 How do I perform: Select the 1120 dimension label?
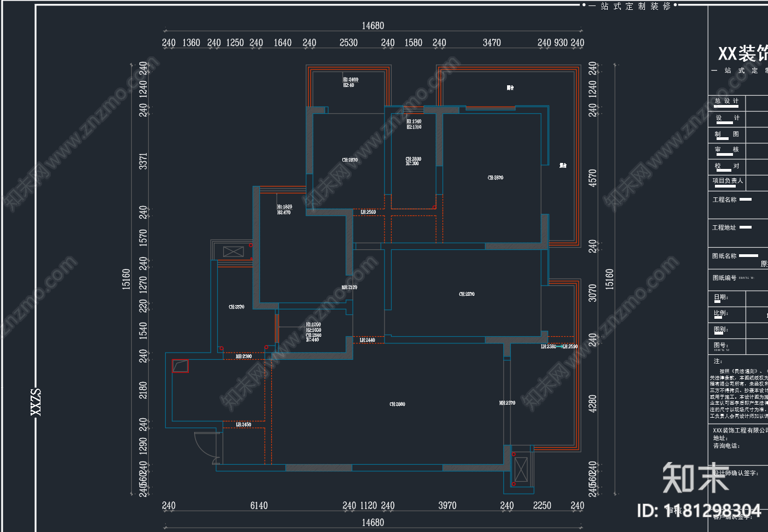click(x=368, y=506)
